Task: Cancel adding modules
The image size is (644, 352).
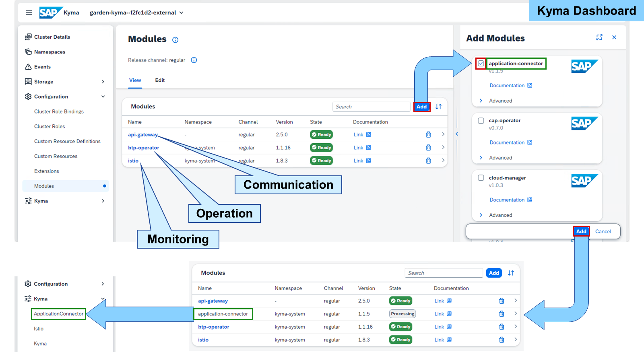Action: (603, 231)
